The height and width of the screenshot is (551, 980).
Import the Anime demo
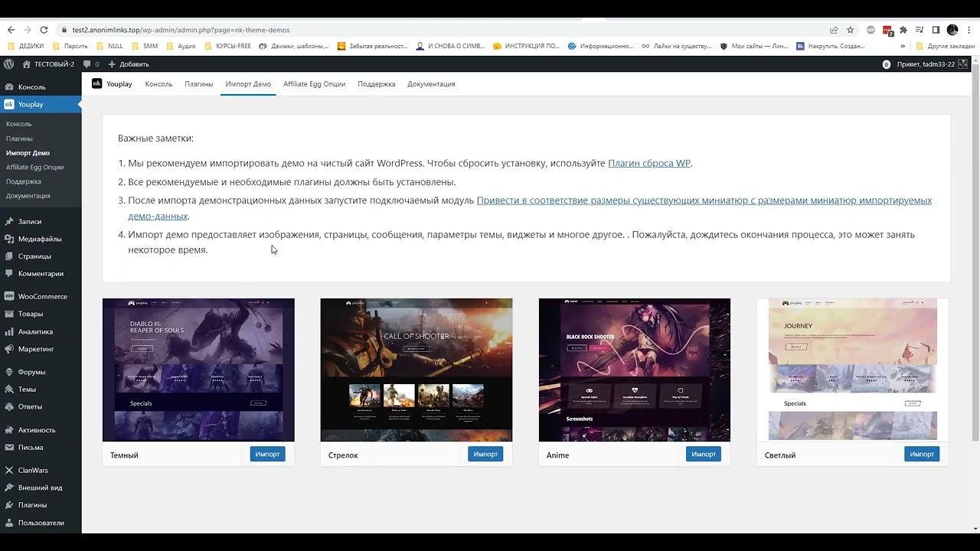pos(704,454)
